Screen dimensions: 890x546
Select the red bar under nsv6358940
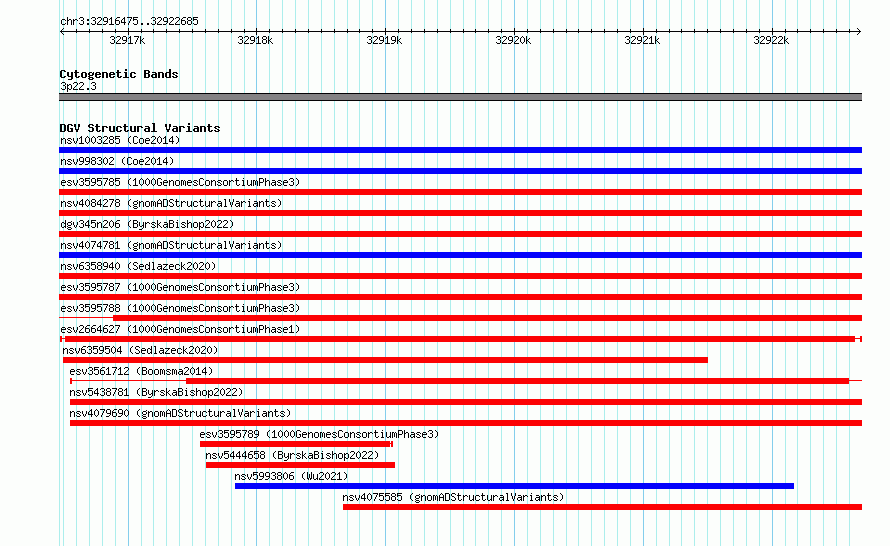click(x=460, y=276)
